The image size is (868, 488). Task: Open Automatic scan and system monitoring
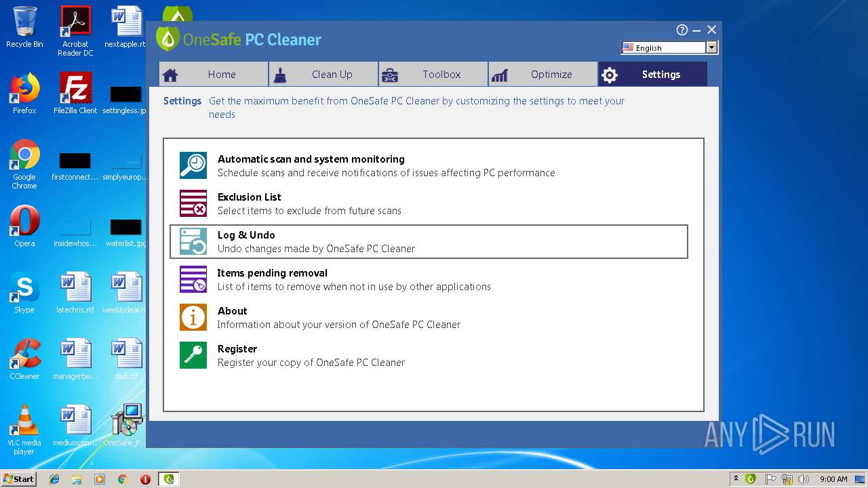pyautogui.click(x=429, y=165)
